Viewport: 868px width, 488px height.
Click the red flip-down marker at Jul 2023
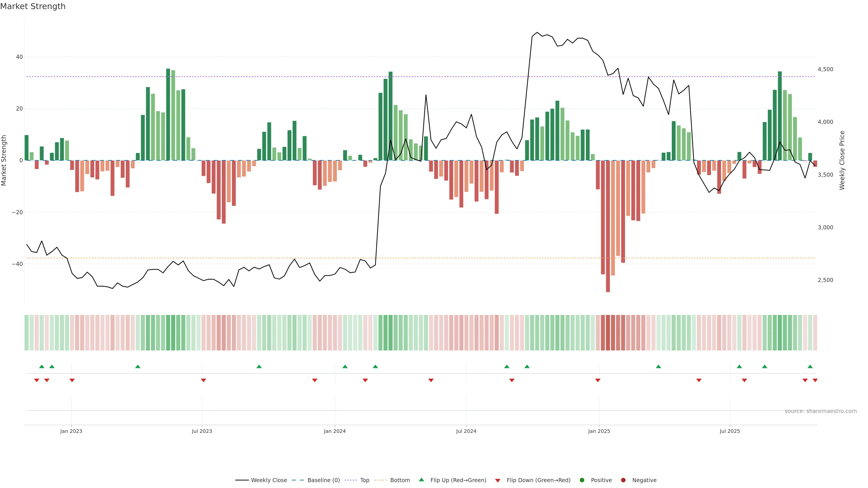pos(203,380)
